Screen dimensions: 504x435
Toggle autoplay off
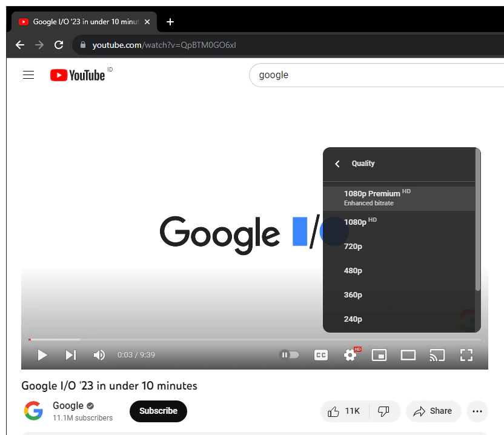tap(289, 355)
